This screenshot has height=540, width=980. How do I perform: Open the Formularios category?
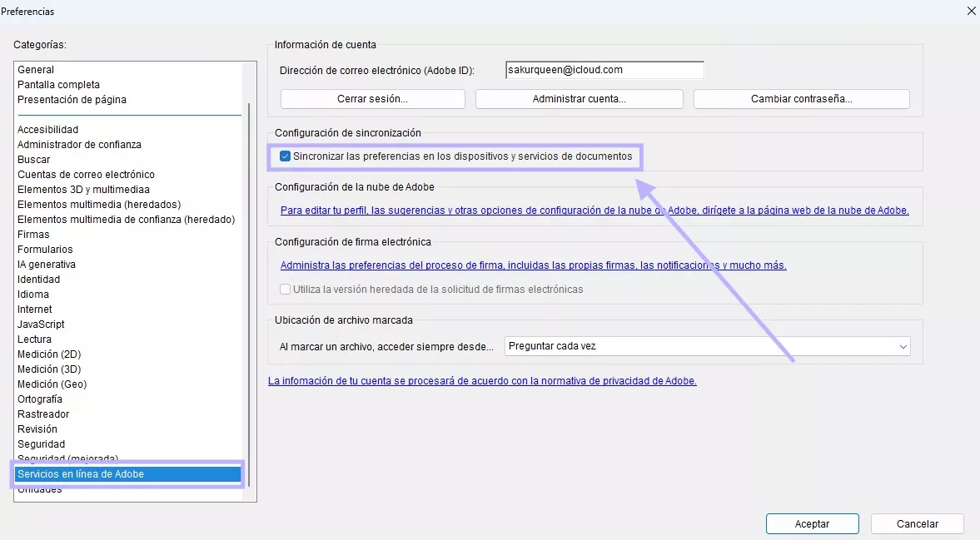coord(45,250)
